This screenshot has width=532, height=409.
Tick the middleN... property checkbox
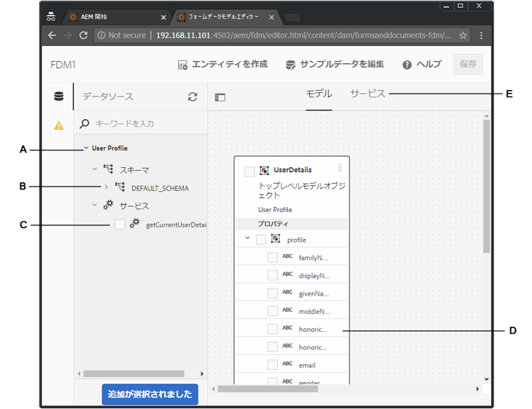coord(273,311)
